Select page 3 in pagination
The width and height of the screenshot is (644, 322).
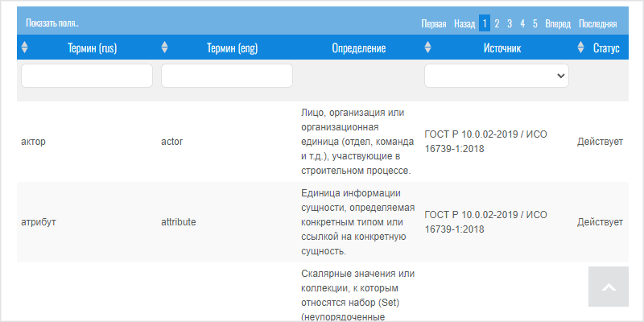click(510, 24)
